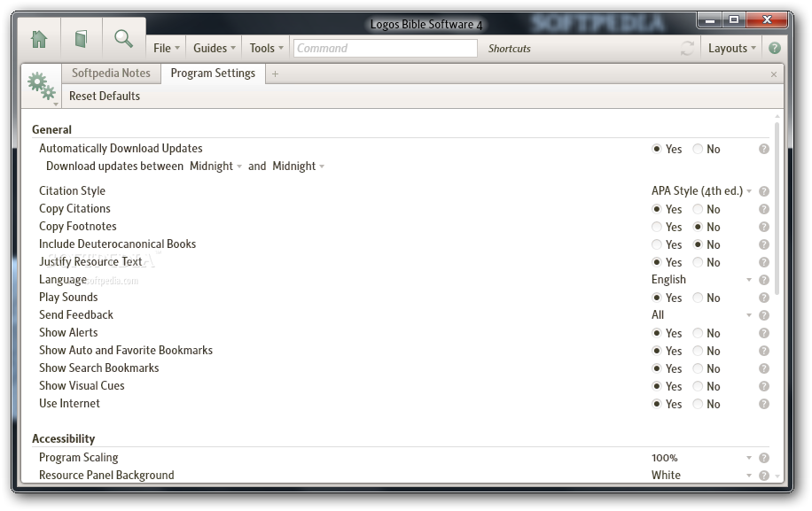The height and width of the screenshot is (511, 812).
Task: Open help for Resource Panel Background
Action: [764, 476]
